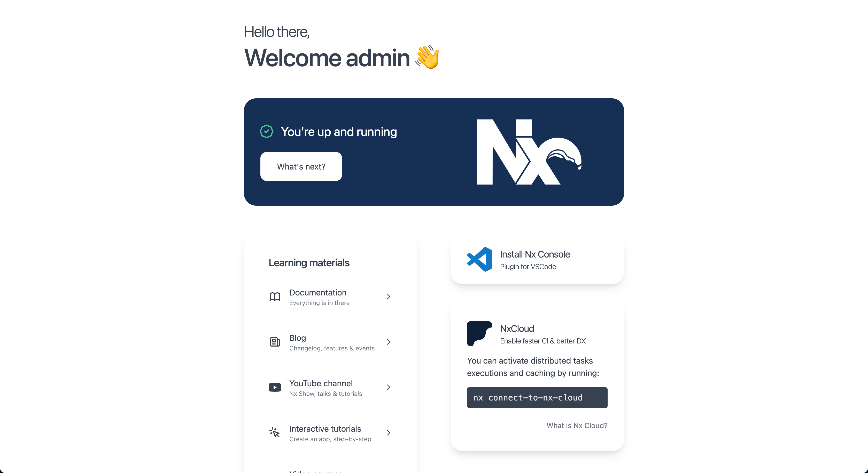The height and width of the screenshot is (473, 868).
Task: Click the VSCode logo icon
Action: [x=479, y=260]
